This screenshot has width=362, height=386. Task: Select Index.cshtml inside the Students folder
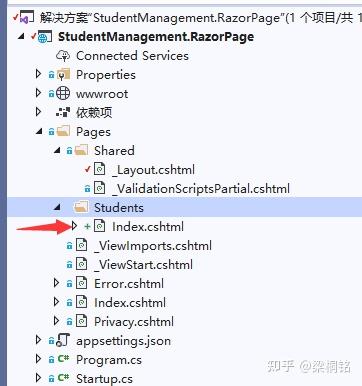point(148,227)
